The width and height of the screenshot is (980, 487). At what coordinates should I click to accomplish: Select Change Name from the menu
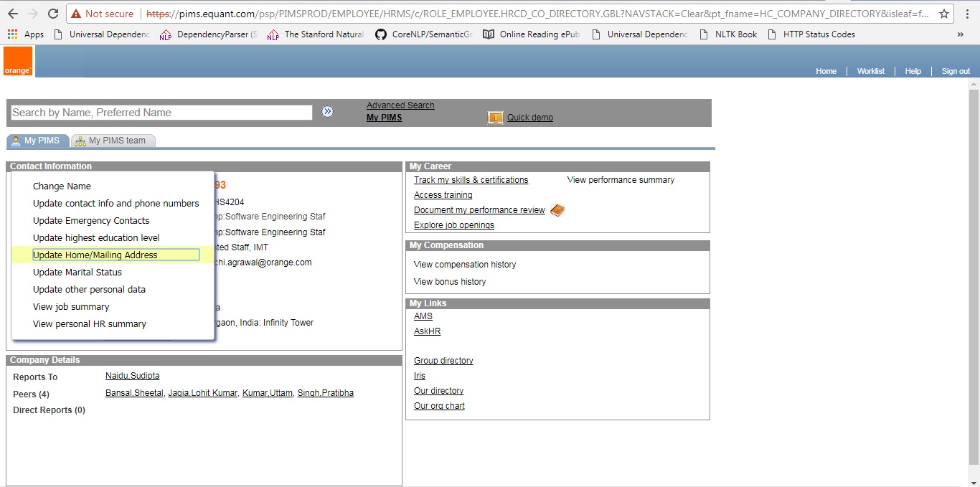pyautogui.click(x=62, y=186)
